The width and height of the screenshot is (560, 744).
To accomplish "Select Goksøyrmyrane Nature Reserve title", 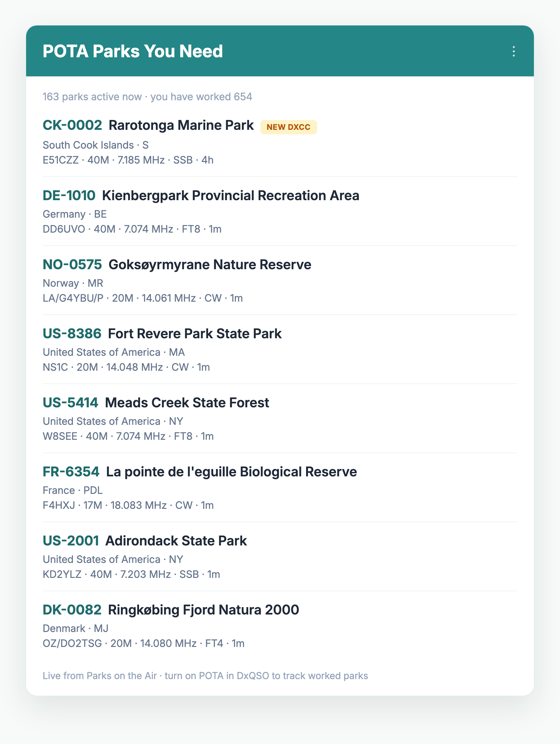I will click(x=210, y=264).
